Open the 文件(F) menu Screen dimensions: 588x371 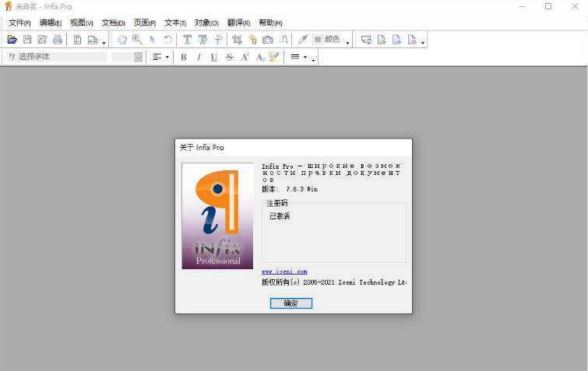19,23
